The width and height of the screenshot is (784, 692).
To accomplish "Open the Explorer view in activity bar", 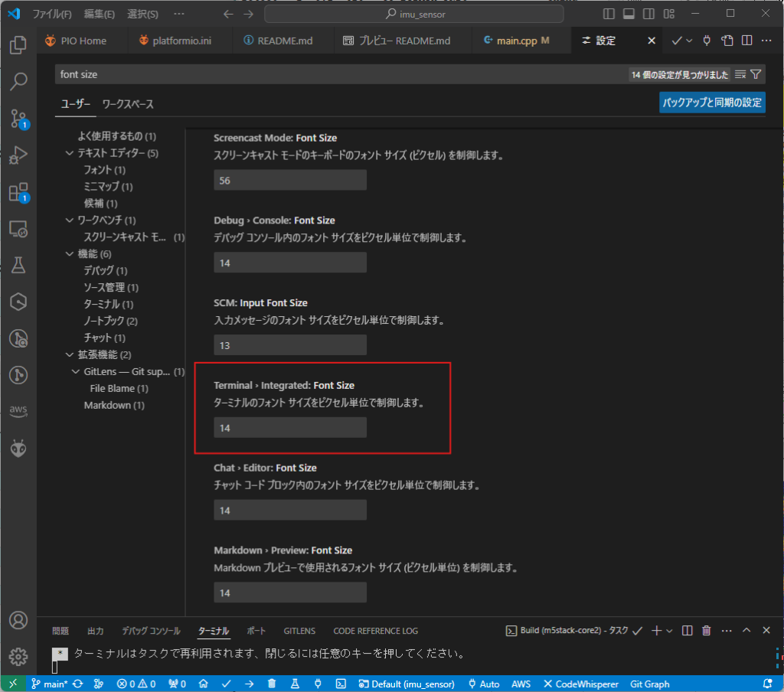I will [18, 45].
